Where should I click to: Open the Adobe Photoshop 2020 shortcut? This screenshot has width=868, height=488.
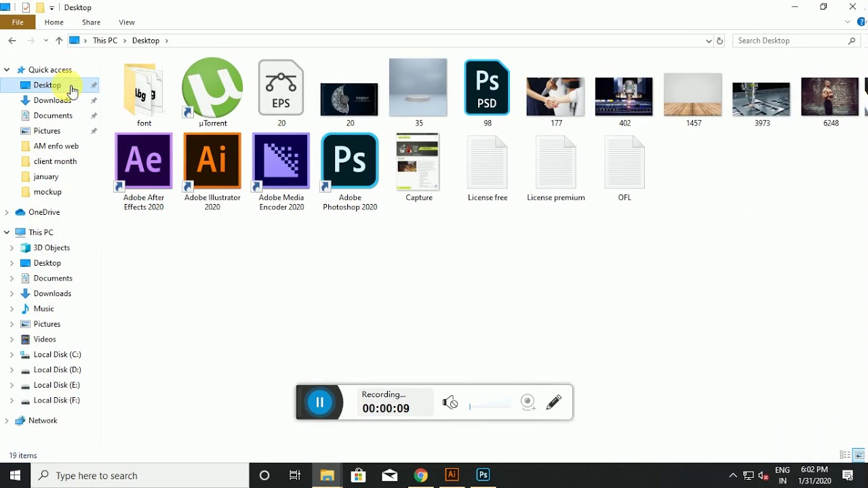[350, 161]
